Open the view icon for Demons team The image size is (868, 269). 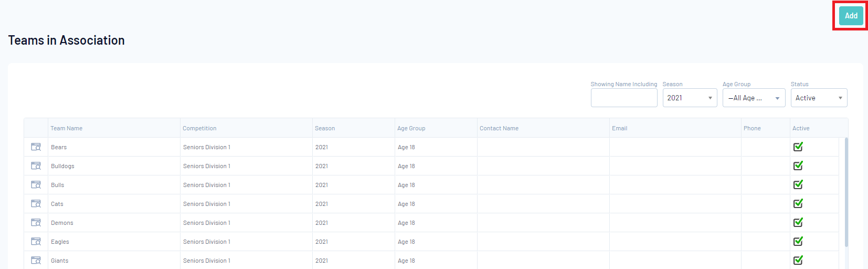coord(36,223)
